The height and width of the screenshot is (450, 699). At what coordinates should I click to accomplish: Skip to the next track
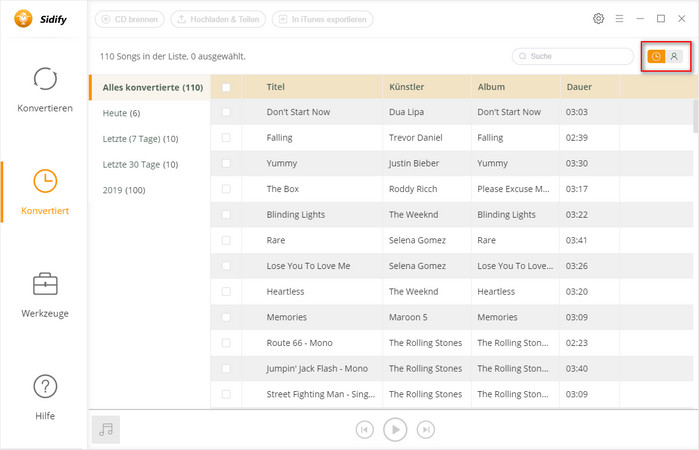click(x=426, y=429)
